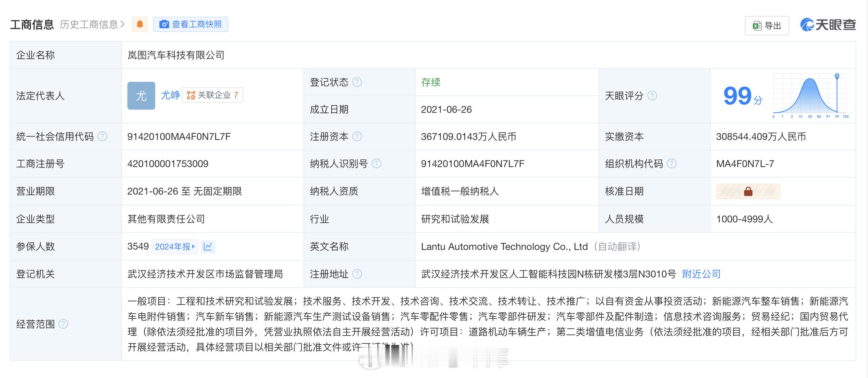The height and width of the screenshot is (378, 868).
Task: Select English name Lantu Automotive Technology Co., Ltd
Action: [x=504, y=246]
